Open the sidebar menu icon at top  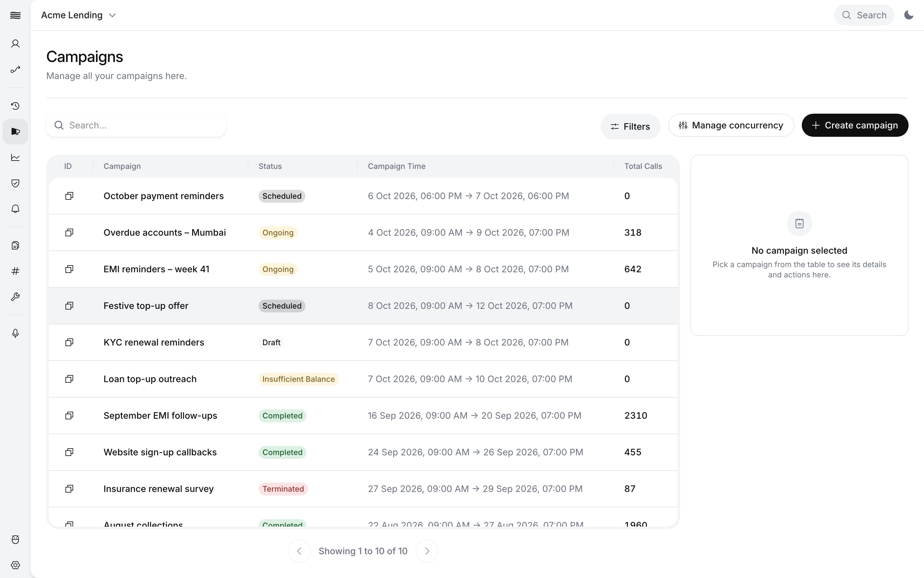(15, 15)
